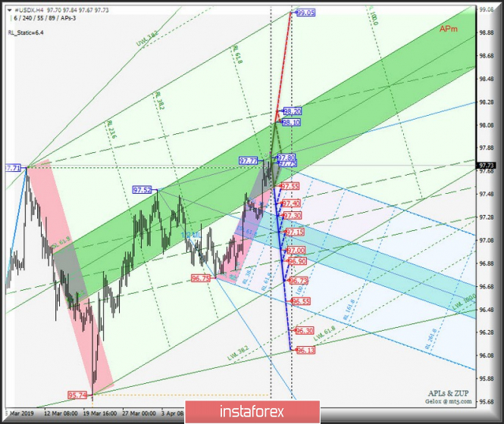This screenshot has height=424, width=504.
Task: Select the 96.55 red price label
Action: (x=301, y=301)
